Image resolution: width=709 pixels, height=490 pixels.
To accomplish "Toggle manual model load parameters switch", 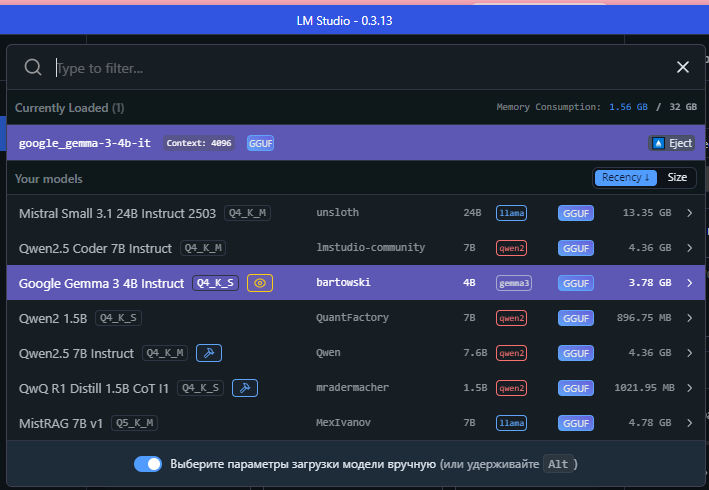I will click(x=148, y=464).
